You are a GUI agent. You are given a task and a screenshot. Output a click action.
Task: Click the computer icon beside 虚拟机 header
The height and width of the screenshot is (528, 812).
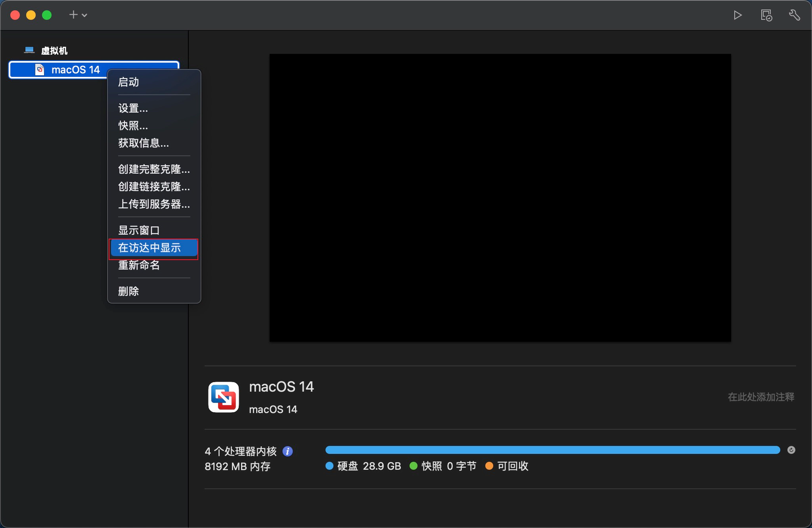(x=29, y=50)
